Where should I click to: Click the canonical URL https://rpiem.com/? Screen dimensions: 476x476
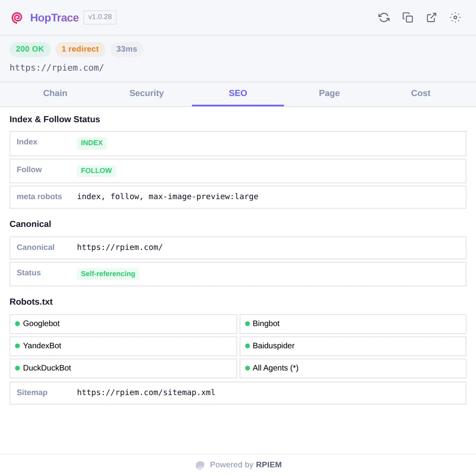coord(120,248)
